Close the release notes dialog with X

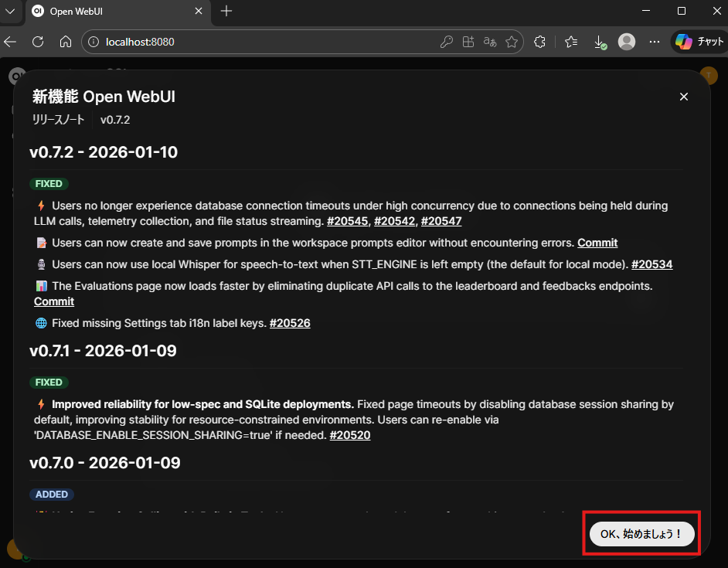click(x=683, y=97)
